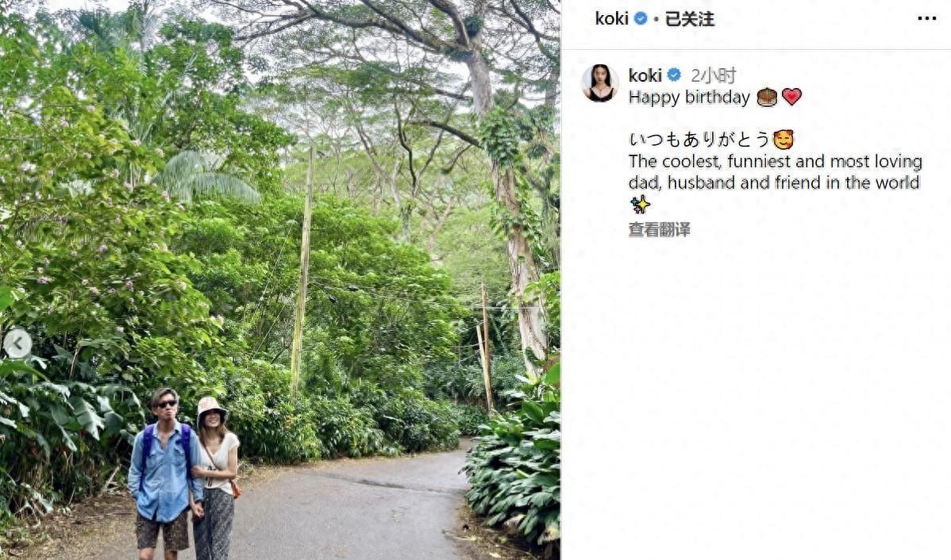Go to the previous photo with the arrow
This screenshot has width=951, height=560.
(x=17, y=343)
